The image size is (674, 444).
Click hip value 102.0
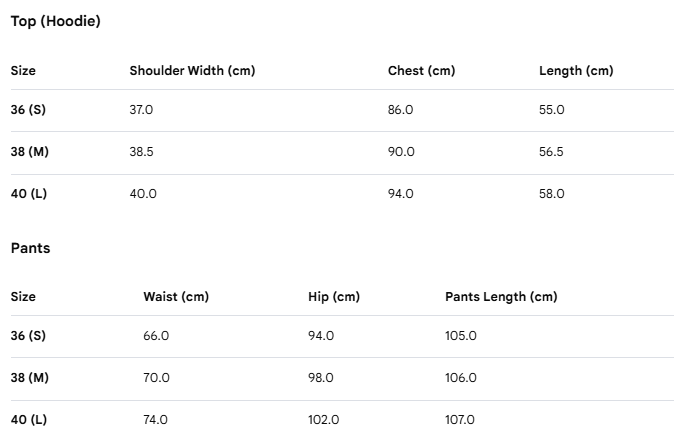pyautogui.click(x=323, y=420)
